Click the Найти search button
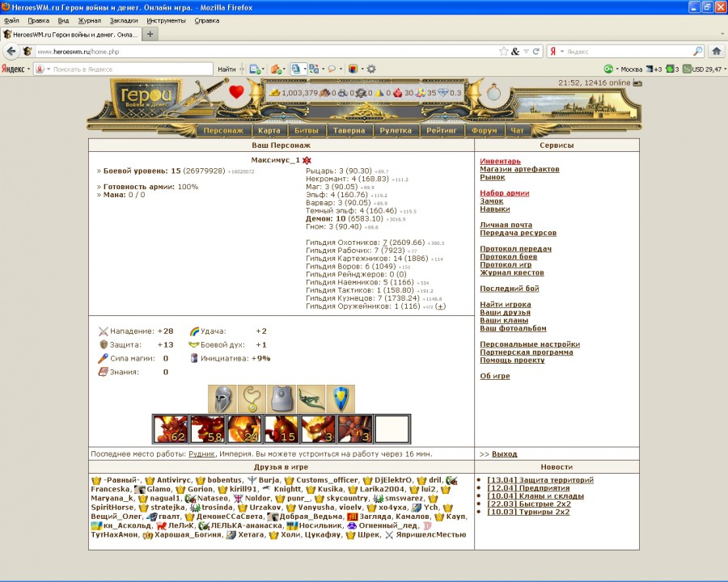The image size is (728, 582). [226, 70]
